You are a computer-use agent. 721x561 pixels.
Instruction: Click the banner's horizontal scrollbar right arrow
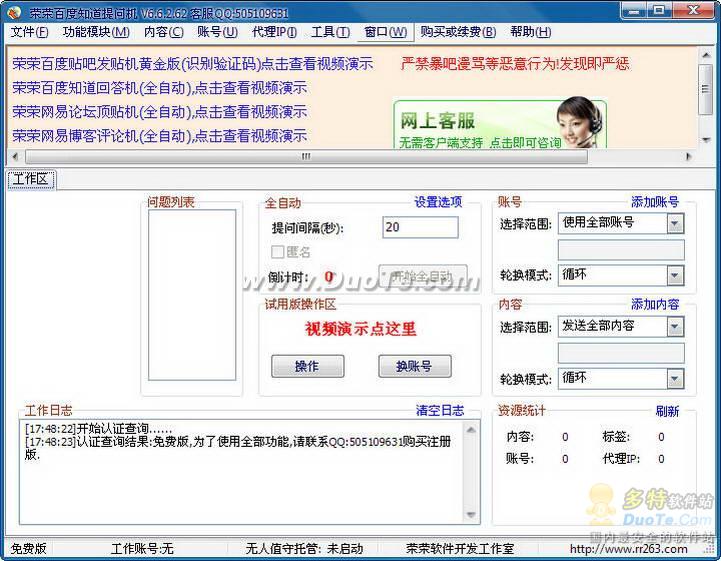(x=688, y=157)
